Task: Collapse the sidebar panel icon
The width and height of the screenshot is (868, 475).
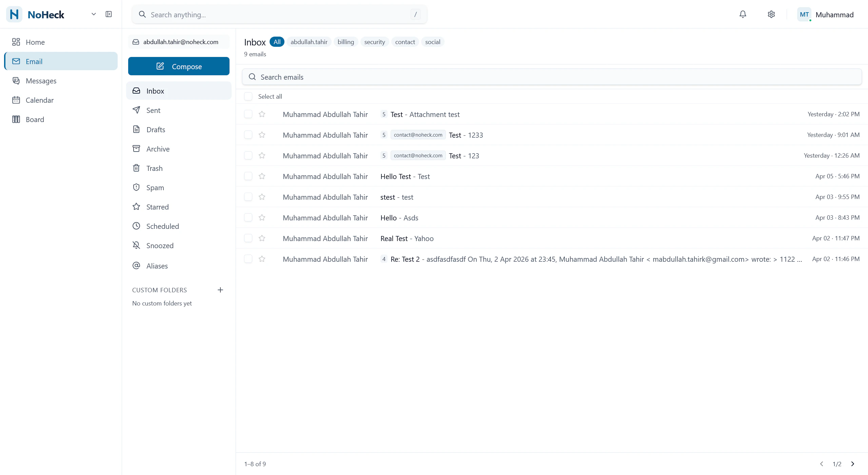Action: [108, 14]
